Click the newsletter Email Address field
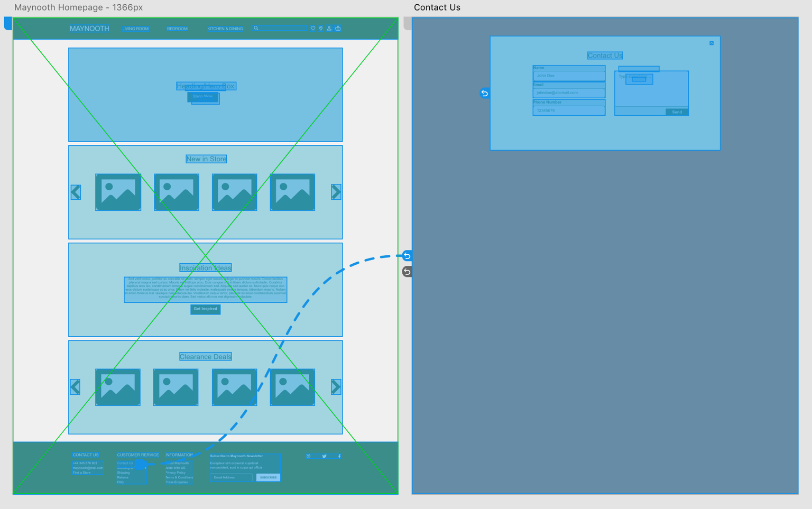 (x=231, y=477)
